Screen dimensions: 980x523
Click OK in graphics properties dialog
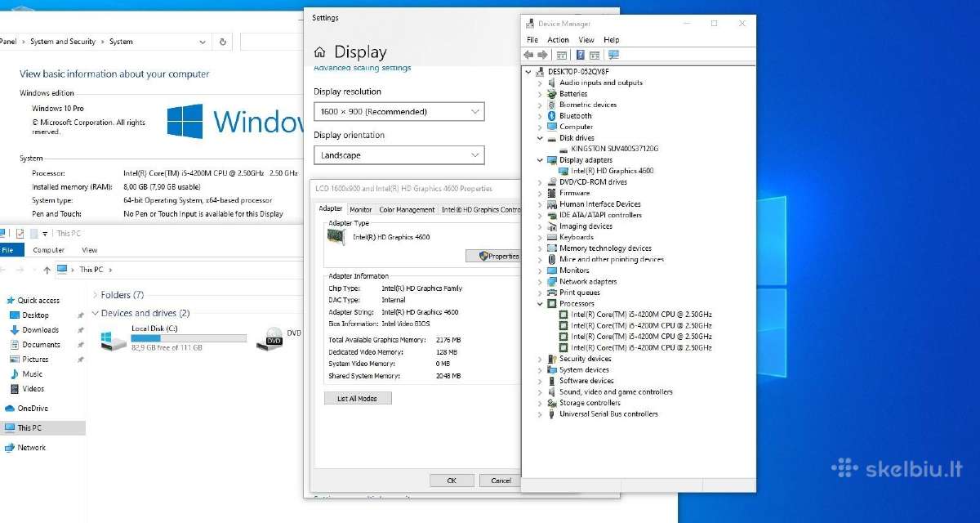click(x=452, y=481)
